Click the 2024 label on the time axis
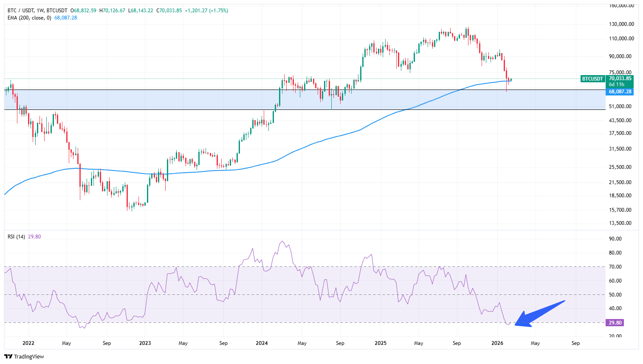This screenshot has height=364, width=643. click(x=262, y=343)
